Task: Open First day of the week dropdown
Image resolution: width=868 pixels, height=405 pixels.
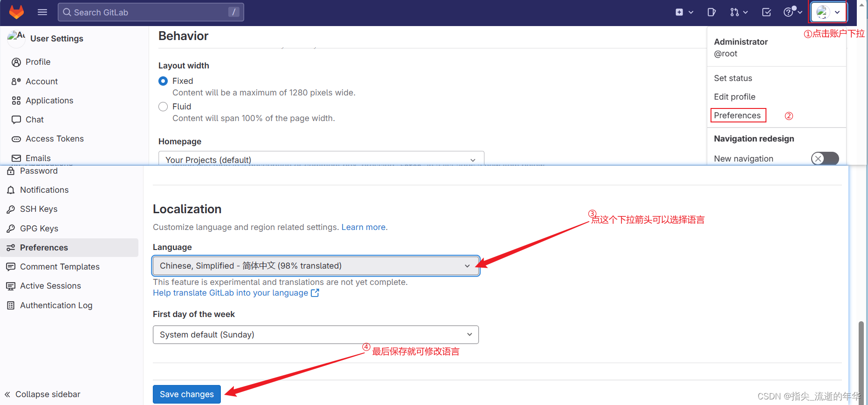Action: coord(316,335)
